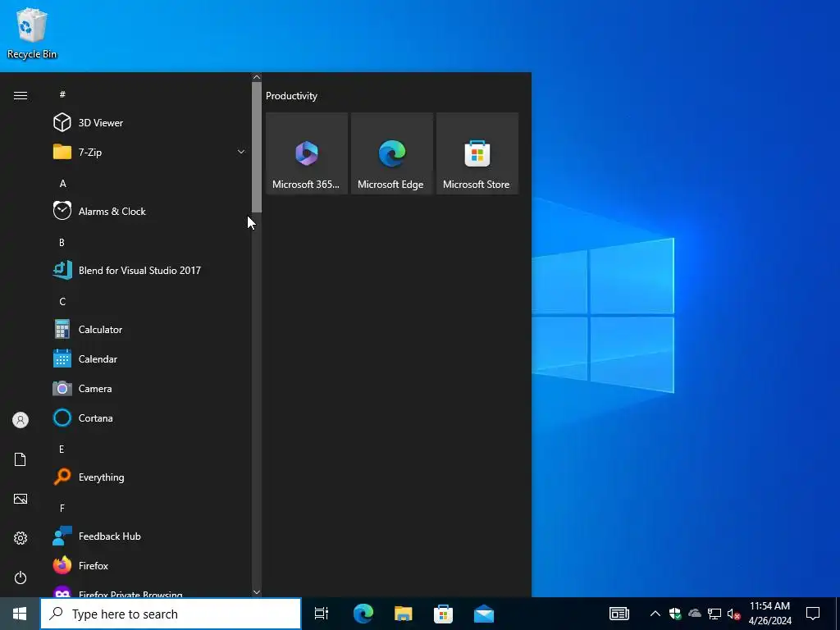Open Settings gear in Start sidebar
This screenshot has height=630, width=840.
coord(21,538)
